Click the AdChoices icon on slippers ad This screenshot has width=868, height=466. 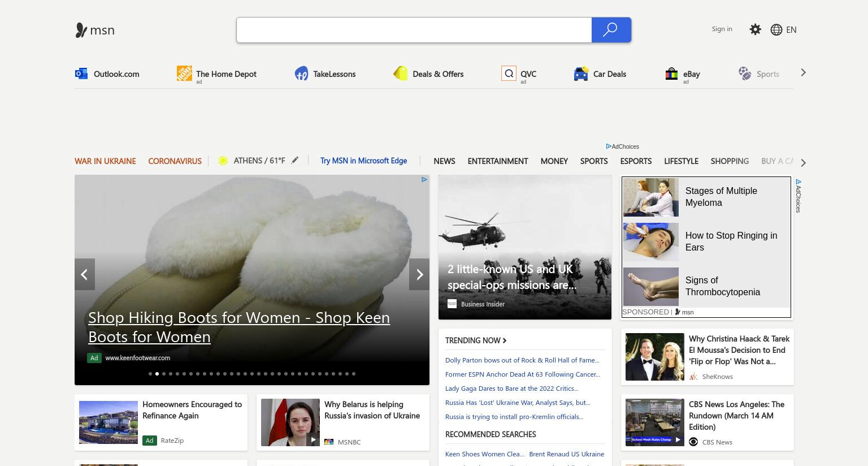(x=424, y=179)
